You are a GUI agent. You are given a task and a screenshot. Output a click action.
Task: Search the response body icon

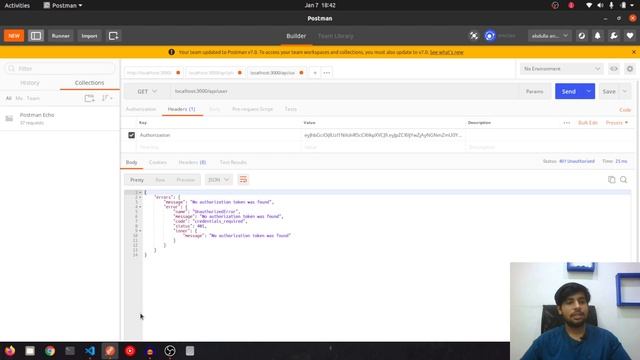[x=624, y=180]
